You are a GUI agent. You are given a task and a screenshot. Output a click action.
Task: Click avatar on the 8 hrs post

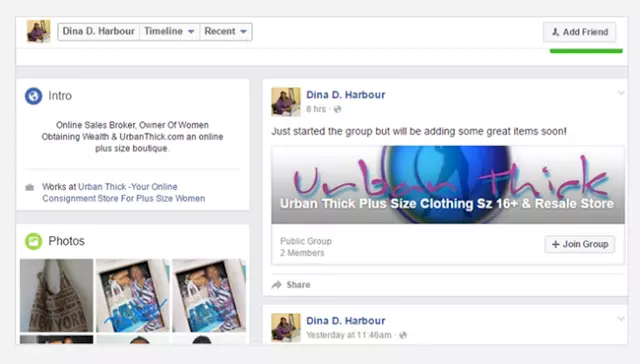[286, 102]
